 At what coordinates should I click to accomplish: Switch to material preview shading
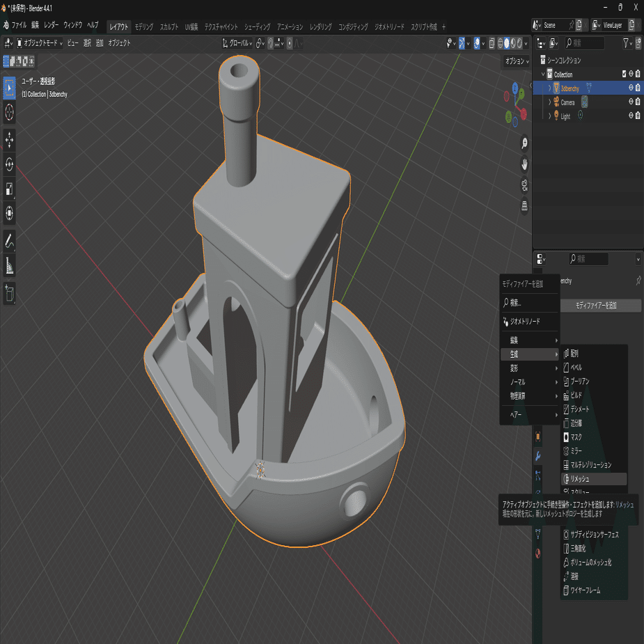[x=513, y=43]
